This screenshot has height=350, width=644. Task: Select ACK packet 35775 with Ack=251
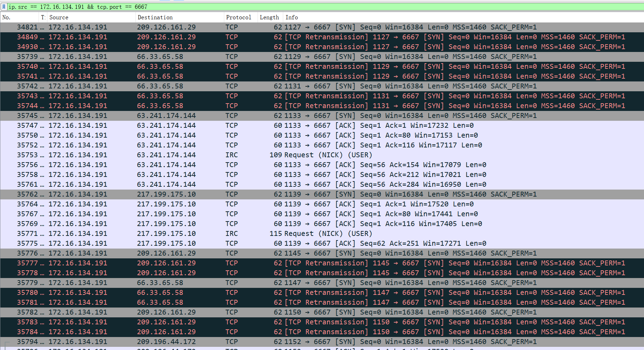(322, 243)
